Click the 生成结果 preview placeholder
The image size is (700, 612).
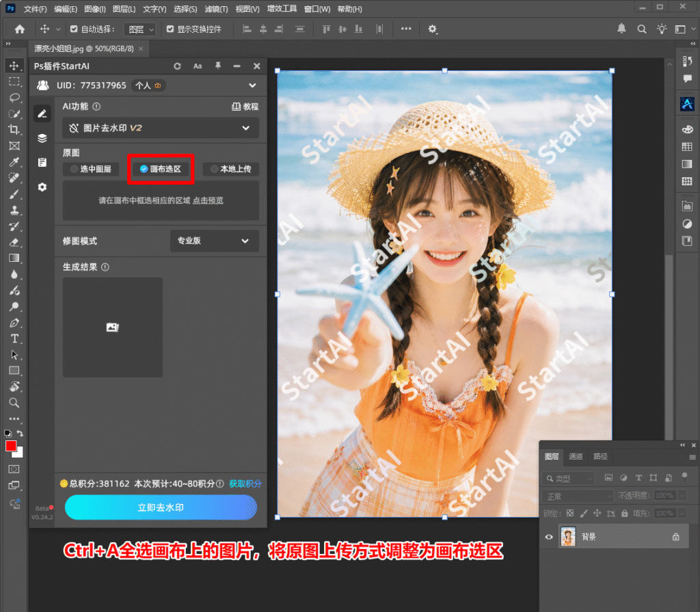113,328
